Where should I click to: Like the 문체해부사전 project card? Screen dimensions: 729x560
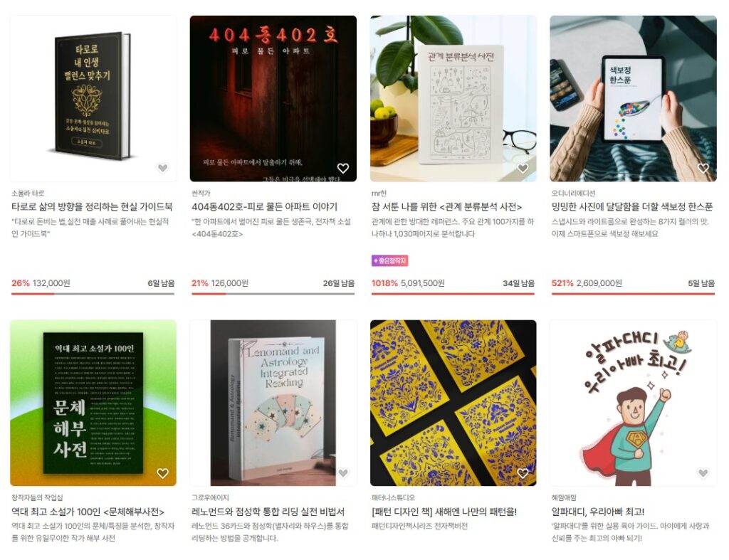click(x=162, y=473)
